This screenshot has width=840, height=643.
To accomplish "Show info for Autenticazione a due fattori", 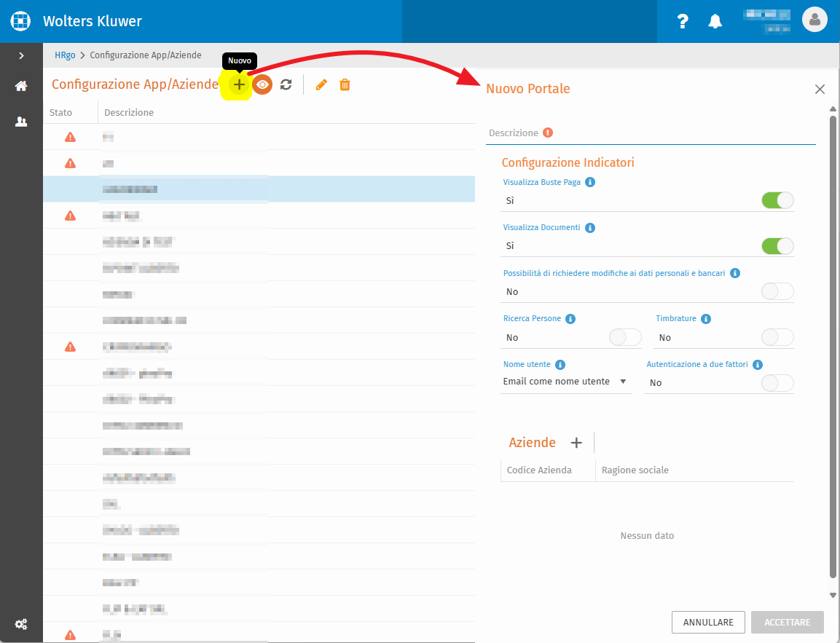I will coord(758,365).
